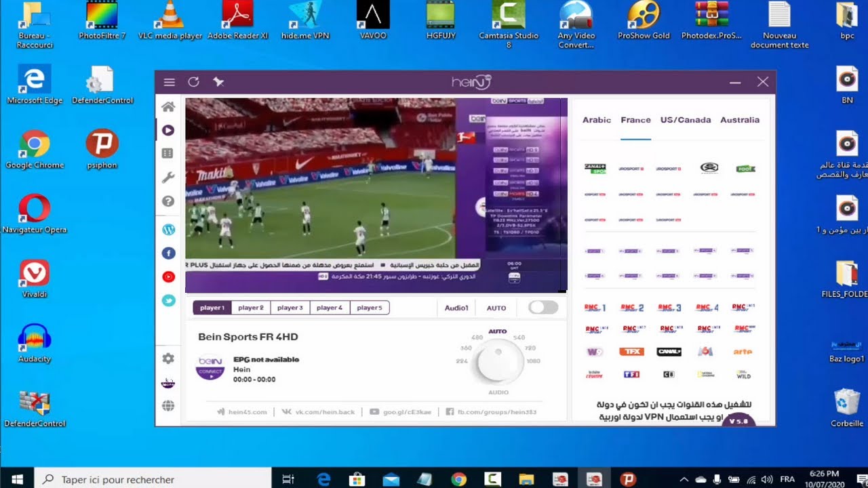This screenshot has height=488, width=868.
Task: Click the quality dial knob
Action: pos(498,363)
